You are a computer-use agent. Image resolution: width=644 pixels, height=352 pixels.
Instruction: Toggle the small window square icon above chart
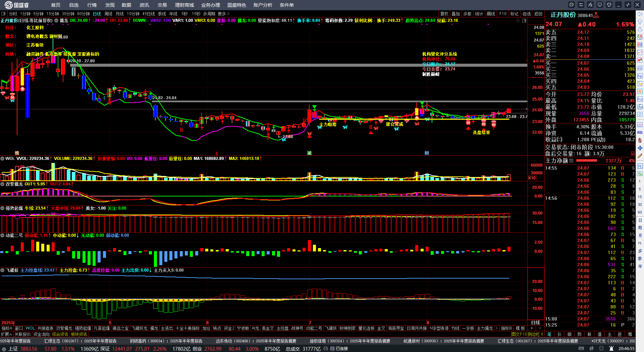524,20
